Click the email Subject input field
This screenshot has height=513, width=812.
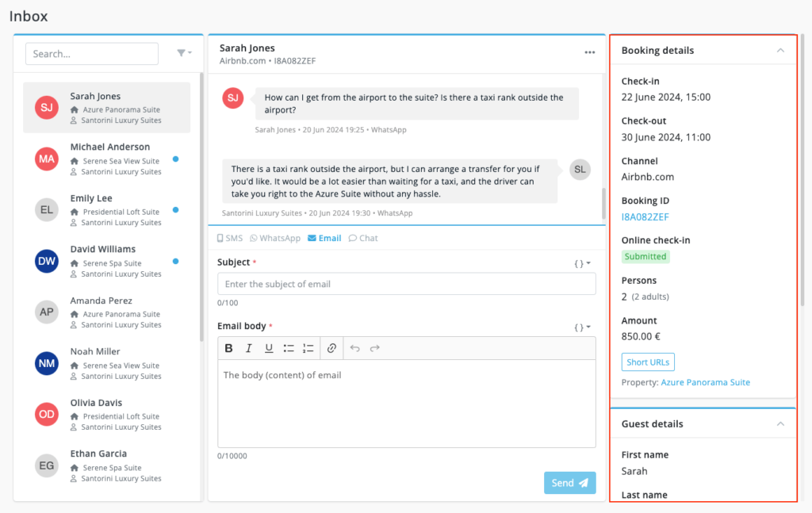click(x=407, y=284)
